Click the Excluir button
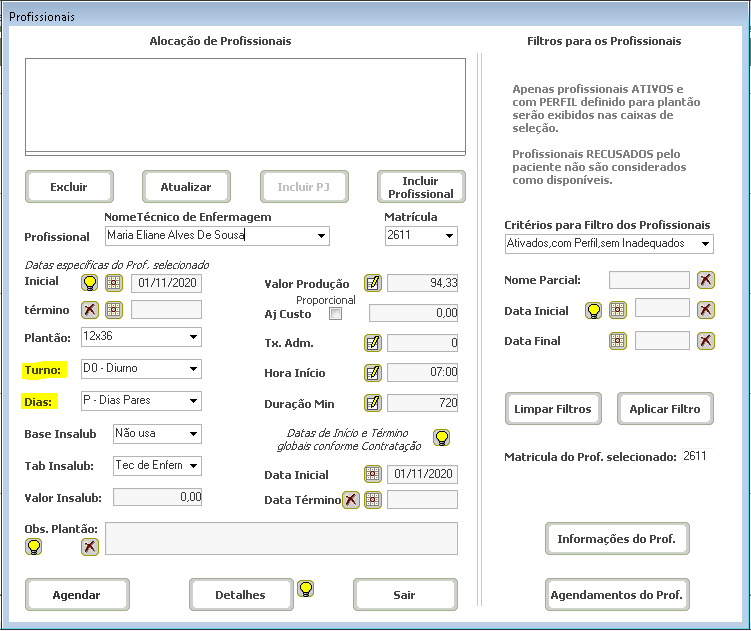Image resolution: width=751 pixels, height=631 pixels. pos(69,187)
